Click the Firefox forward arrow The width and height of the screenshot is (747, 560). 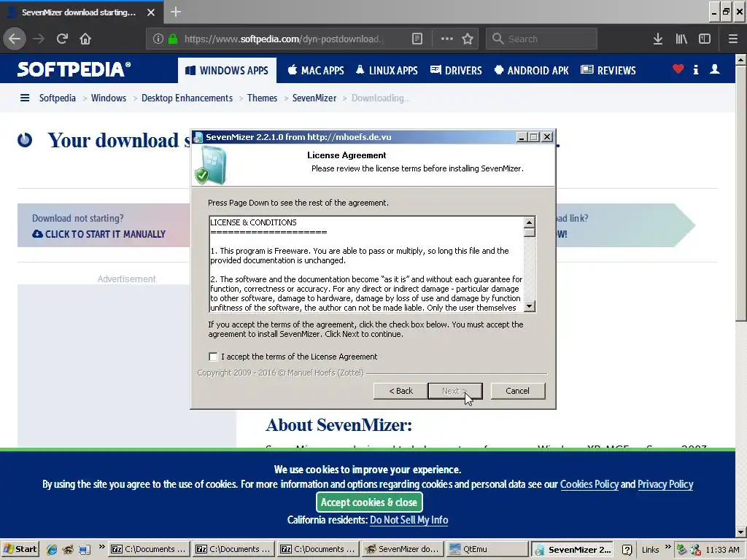coord(39,39)
